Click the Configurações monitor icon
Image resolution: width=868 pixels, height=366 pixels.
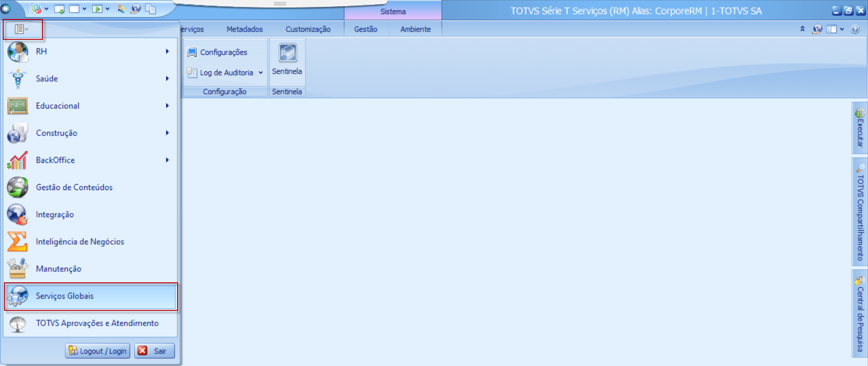click(x=192, y=52)
